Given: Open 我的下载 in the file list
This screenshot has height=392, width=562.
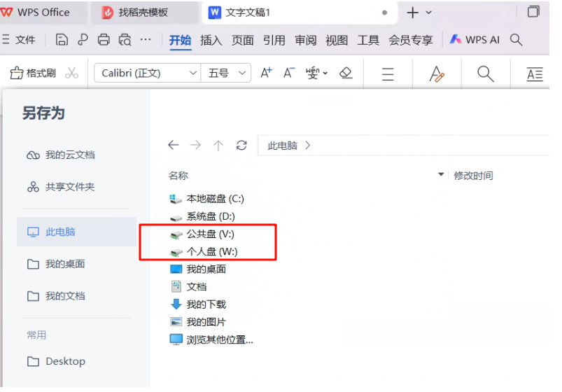Looking at the screenshot, I should pos(198,304).
